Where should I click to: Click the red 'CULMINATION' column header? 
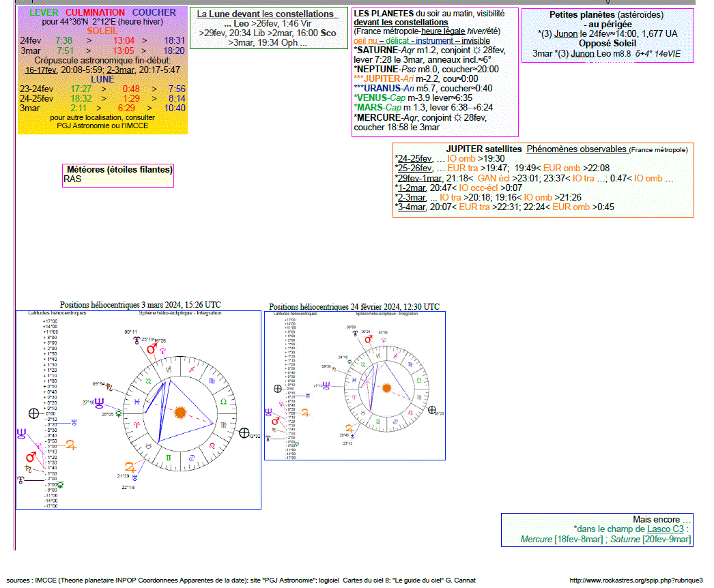(x=95, y=13)
